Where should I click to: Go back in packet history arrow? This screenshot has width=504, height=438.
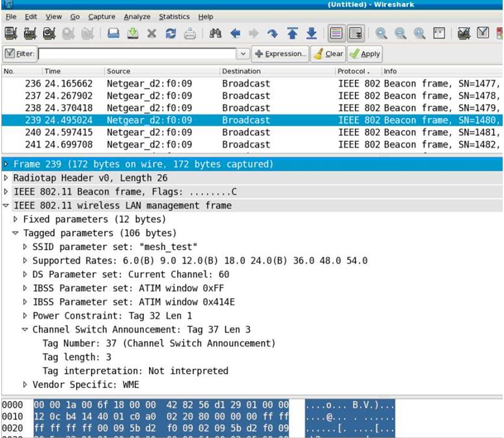[x=235, y=33]
